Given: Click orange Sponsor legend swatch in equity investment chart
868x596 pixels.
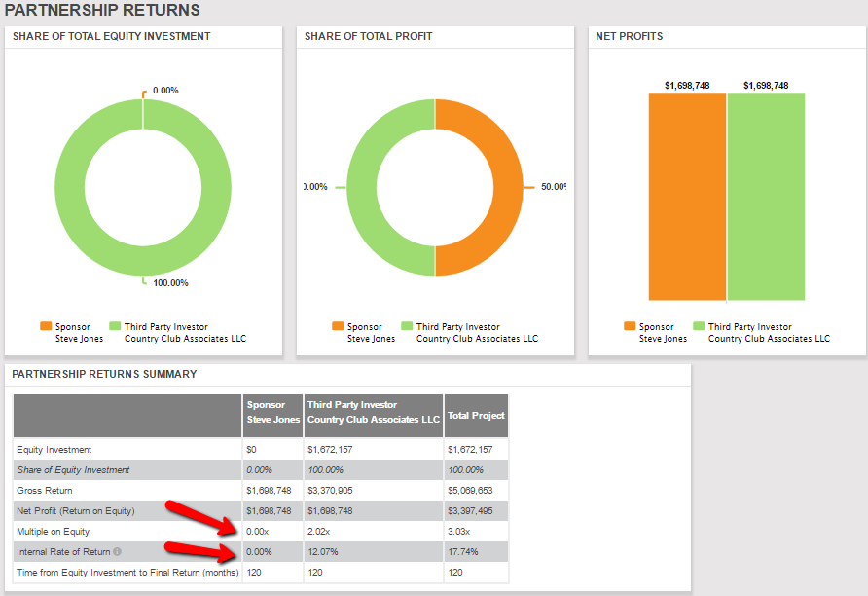Looking at the screenshot, I should point(46,327).
